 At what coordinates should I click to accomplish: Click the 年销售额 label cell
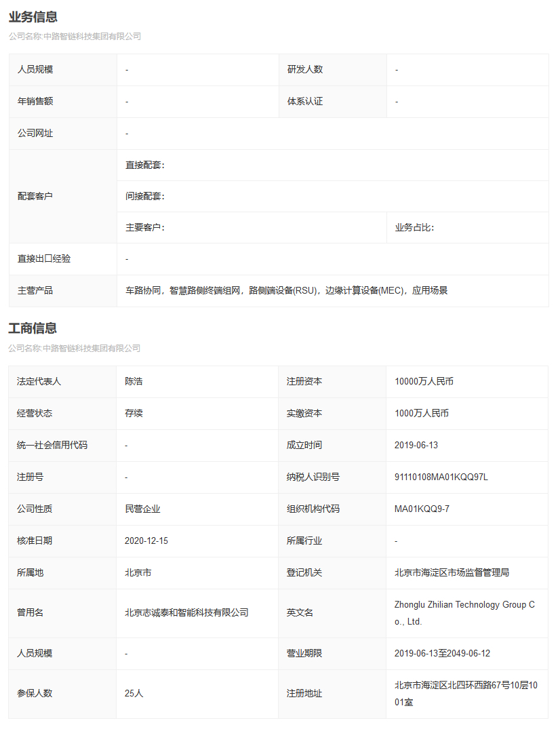(x=63, y=101)
